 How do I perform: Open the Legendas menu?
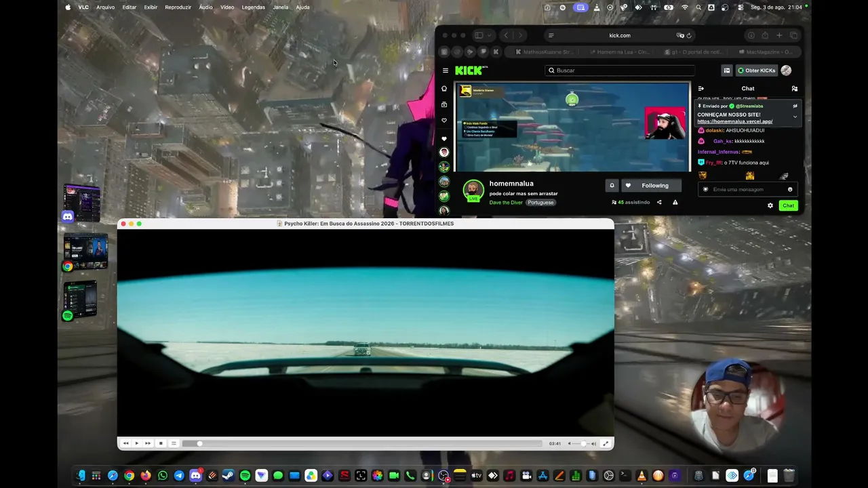pyautogui.click(x=253, y=7)
